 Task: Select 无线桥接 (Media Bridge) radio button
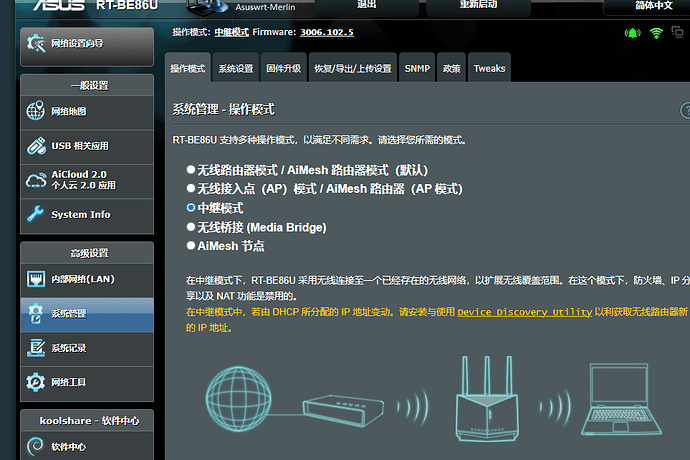[191, 227]
